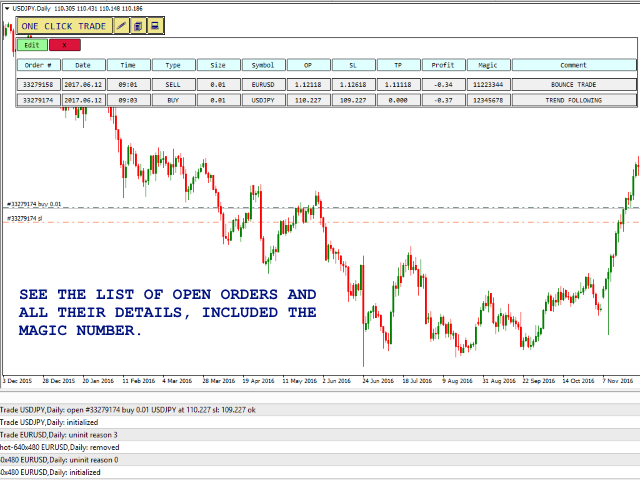Click the Magic column header
The image size is (640, 480).
(x=486, y=65)
